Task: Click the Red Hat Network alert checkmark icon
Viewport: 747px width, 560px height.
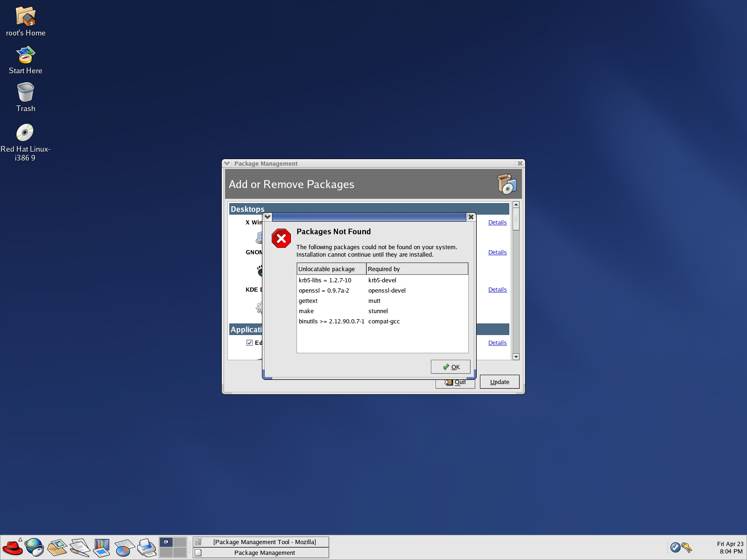Action: (675, 547)
